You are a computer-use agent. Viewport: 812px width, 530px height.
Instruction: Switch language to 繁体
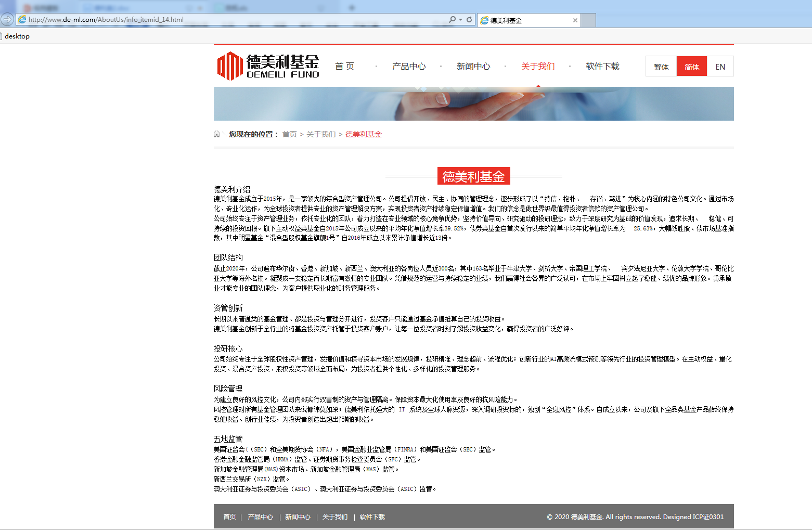coord(661,67)
